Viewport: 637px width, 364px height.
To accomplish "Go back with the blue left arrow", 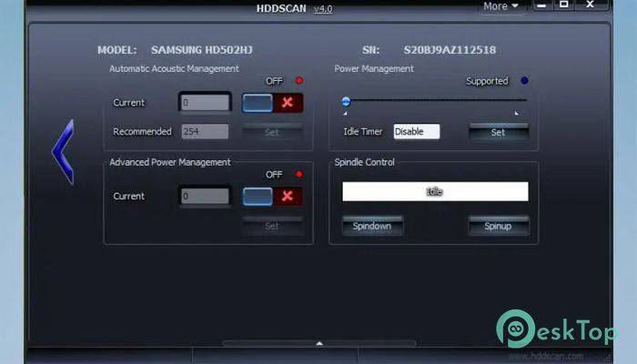I will 64,152.
